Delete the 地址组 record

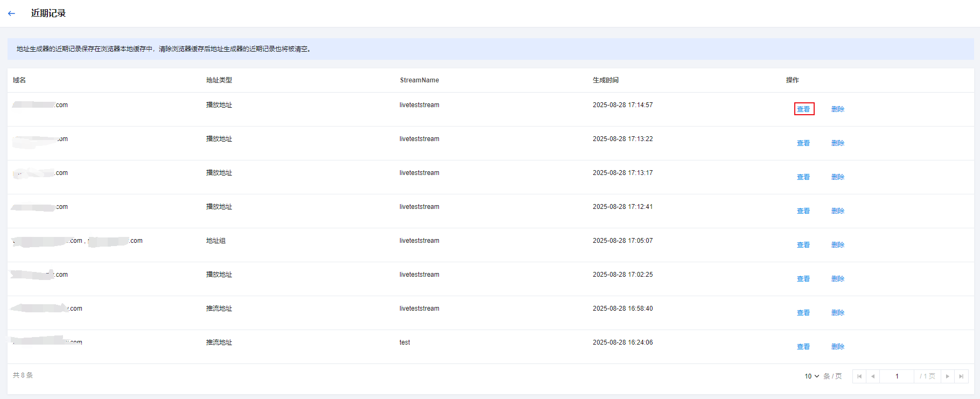click(838, 245)
